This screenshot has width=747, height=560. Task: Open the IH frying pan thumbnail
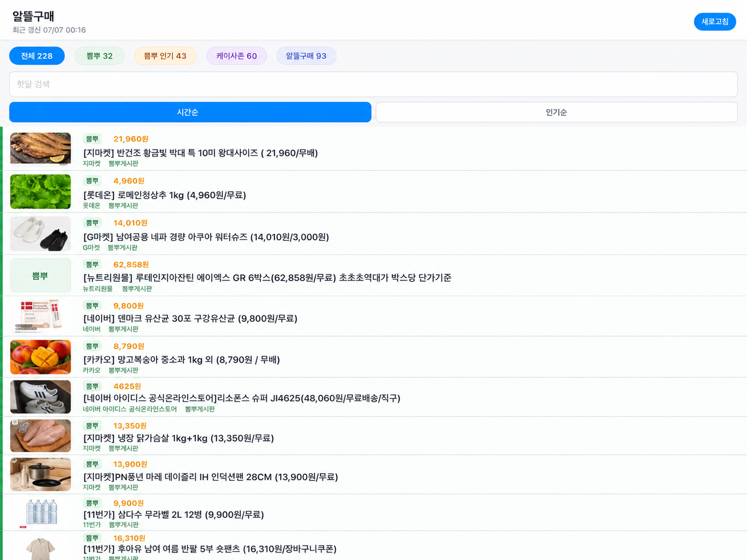tap(40, 474)
